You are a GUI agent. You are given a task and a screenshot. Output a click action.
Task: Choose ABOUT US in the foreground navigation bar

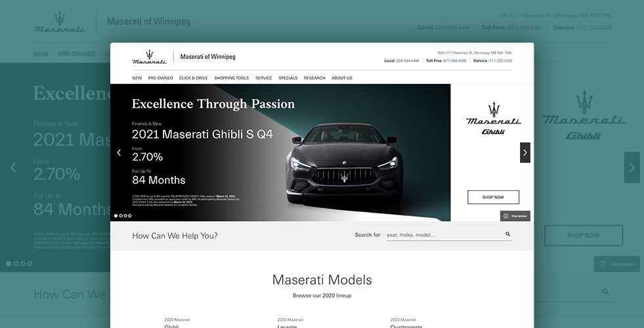click(342, 78)
